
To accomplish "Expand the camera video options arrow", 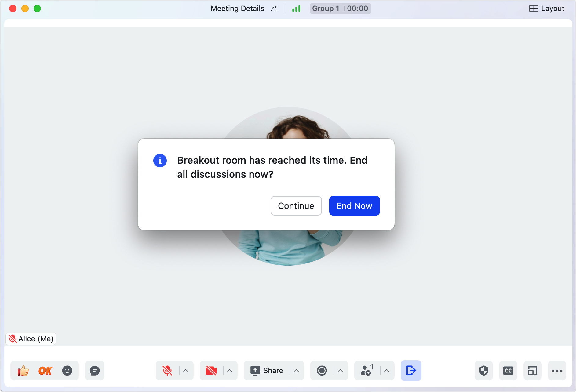I will point(230,371).
